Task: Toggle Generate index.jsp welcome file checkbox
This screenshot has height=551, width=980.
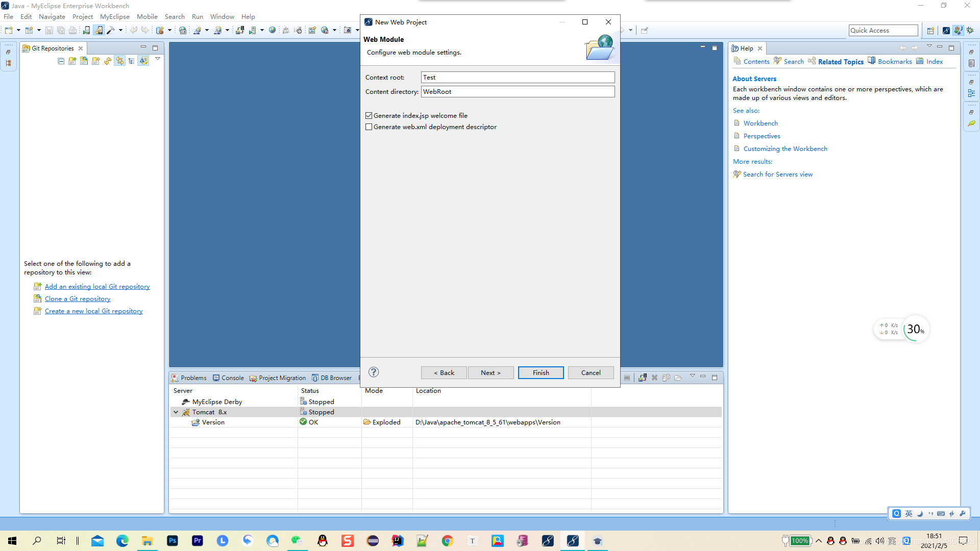Action: [369, 115]
